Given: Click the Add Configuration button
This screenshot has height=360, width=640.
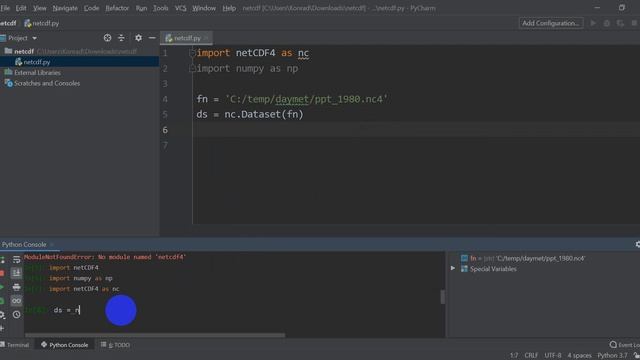Looking at the screenshot, I should (x=551, y=23).
